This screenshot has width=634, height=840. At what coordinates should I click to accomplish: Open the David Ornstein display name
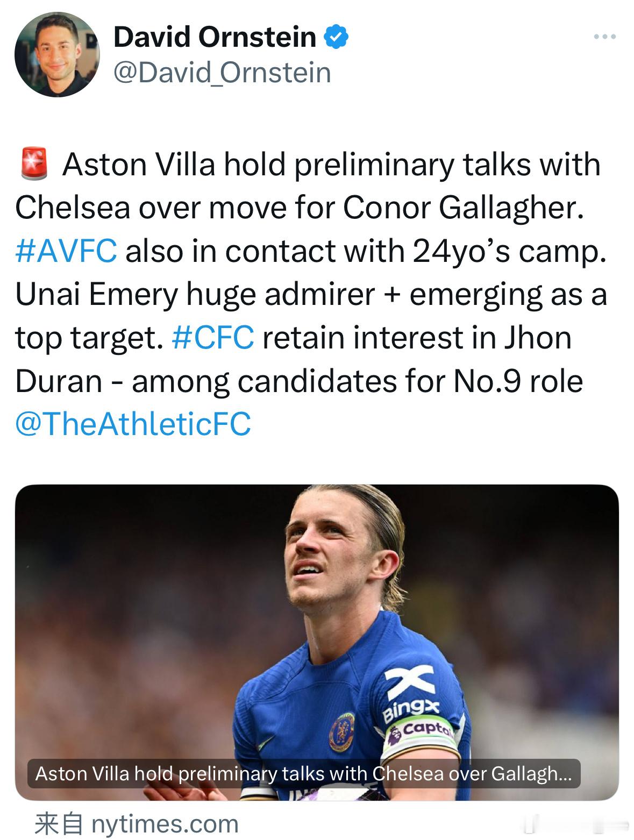point(215,37)
